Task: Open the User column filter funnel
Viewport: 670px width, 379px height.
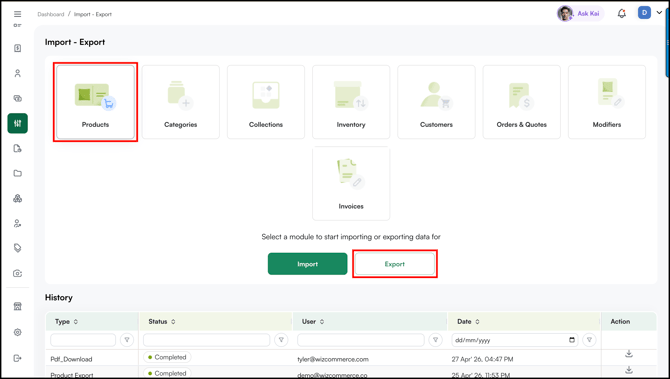Action: (435, 340)
